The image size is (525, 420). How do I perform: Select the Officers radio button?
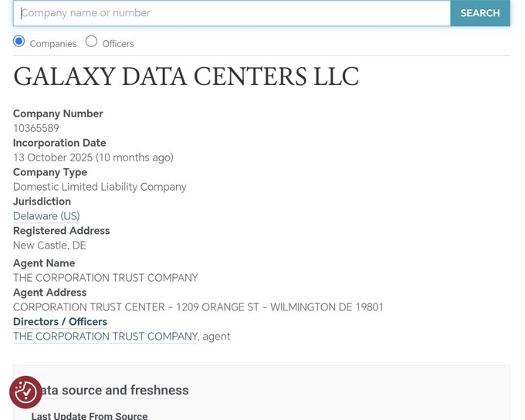[x=91, y=42]
